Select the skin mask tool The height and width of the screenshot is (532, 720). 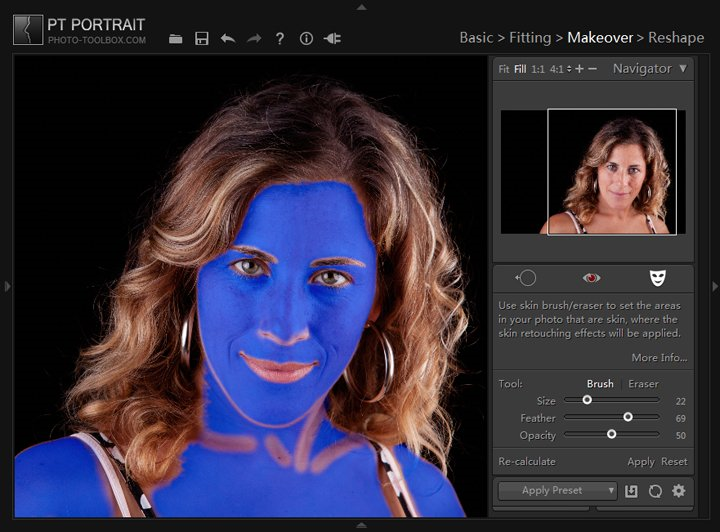click(x=657, y=278)
